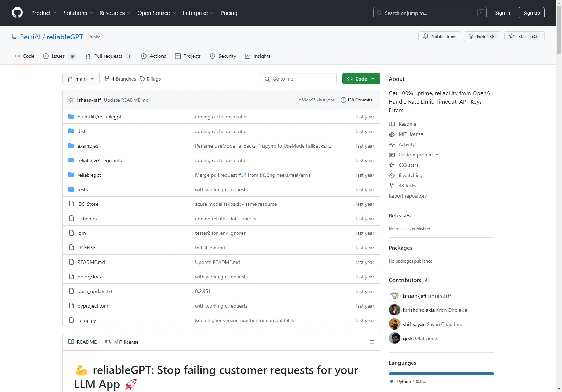
Task: Open the BerriAI owner link
Action: 30,37
